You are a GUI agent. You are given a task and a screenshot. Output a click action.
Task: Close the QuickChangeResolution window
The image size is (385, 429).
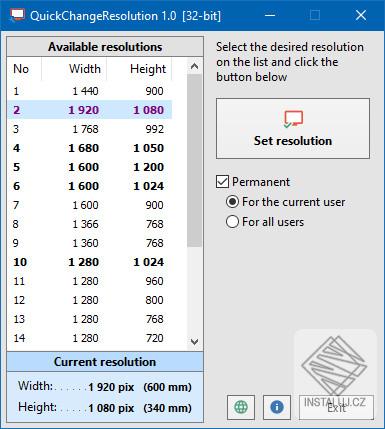(x=361, y=15)
